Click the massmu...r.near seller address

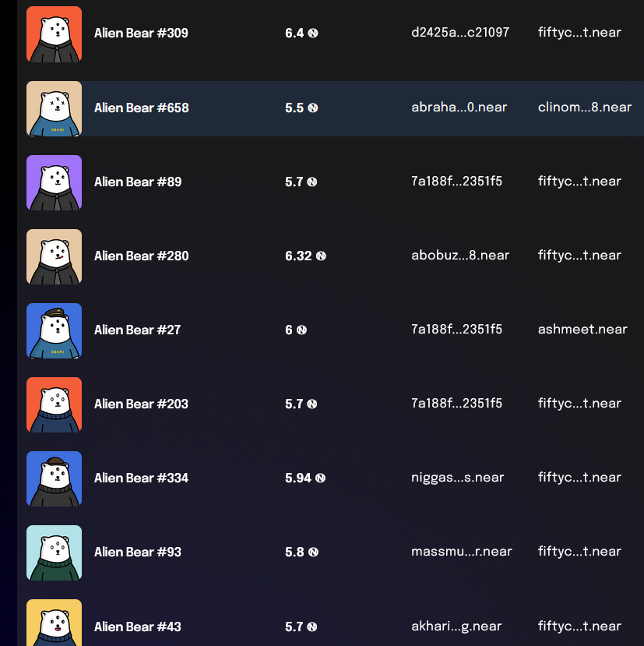point(461,551)
